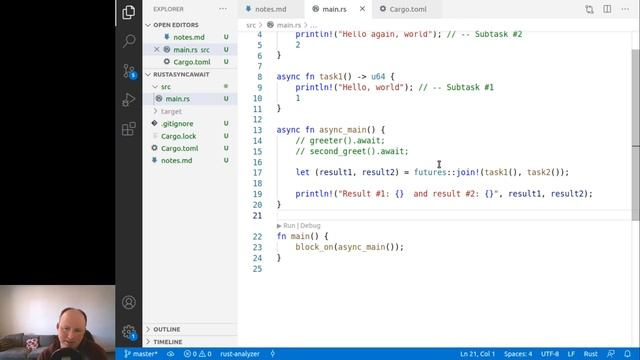Click the icon after rust-analyzer in status bar
The width and height of the screenshot is (640, 360).
click(273, 354)
